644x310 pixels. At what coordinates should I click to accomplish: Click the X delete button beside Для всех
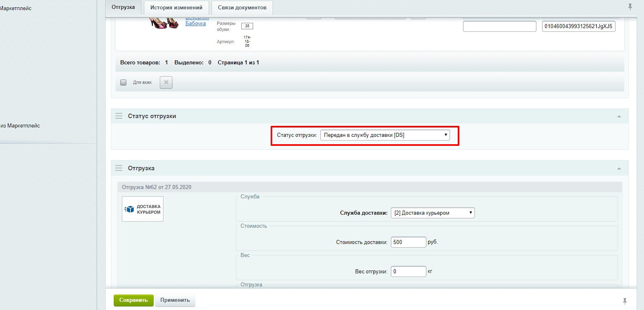tap(166, 82)
